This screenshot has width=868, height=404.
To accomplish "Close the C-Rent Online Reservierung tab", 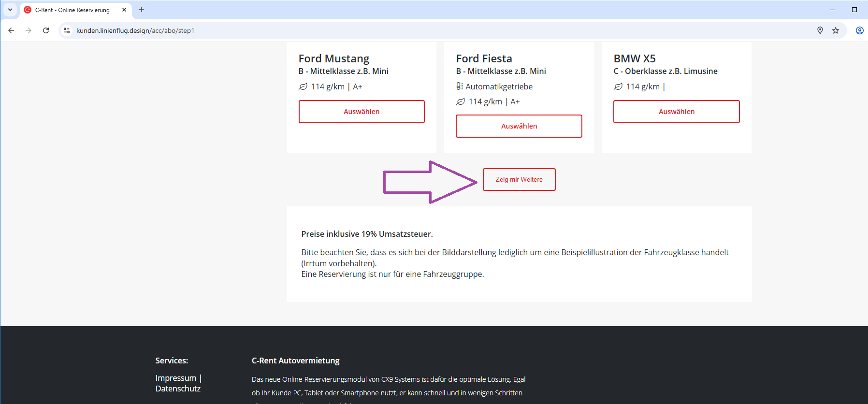I will pos(124,10).
